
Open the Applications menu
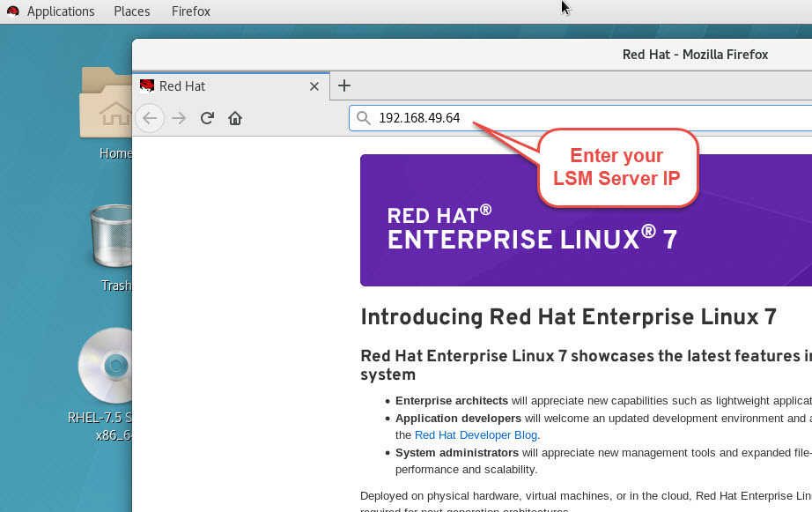pyautogui.click(x=61, y=11)
